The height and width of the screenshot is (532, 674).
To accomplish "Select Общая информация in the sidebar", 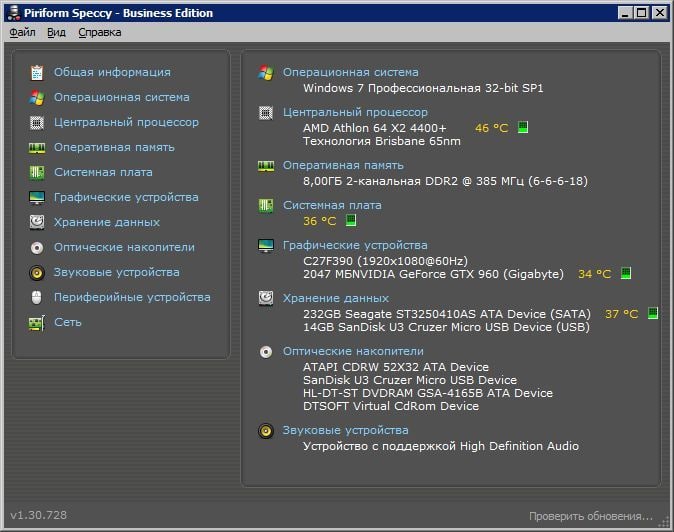I will coord(112,72).
